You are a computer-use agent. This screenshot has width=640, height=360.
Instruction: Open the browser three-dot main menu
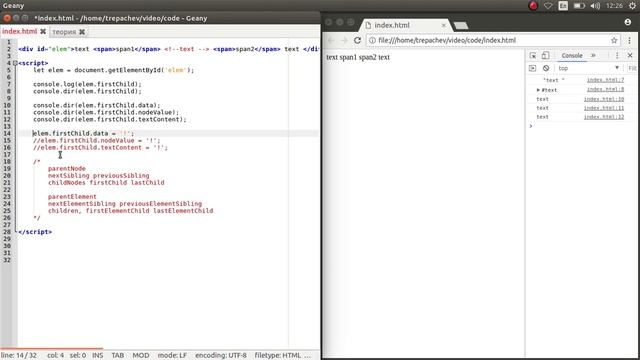(629, 40)
